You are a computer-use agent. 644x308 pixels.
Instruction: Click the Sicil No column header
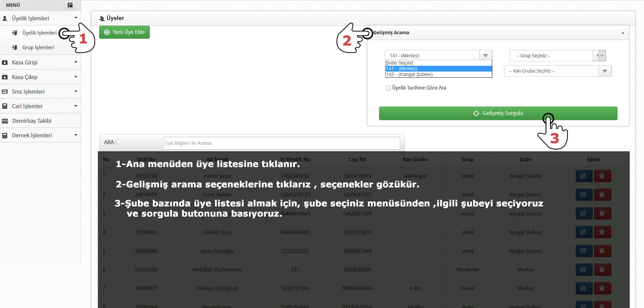click(x=146, y=159)
